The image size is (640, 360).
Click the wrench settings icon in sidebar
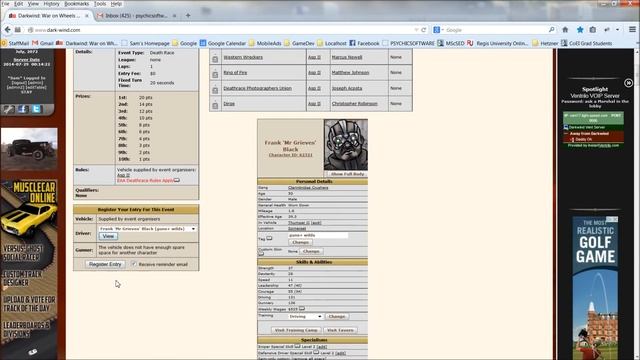[x=9, y=109]
